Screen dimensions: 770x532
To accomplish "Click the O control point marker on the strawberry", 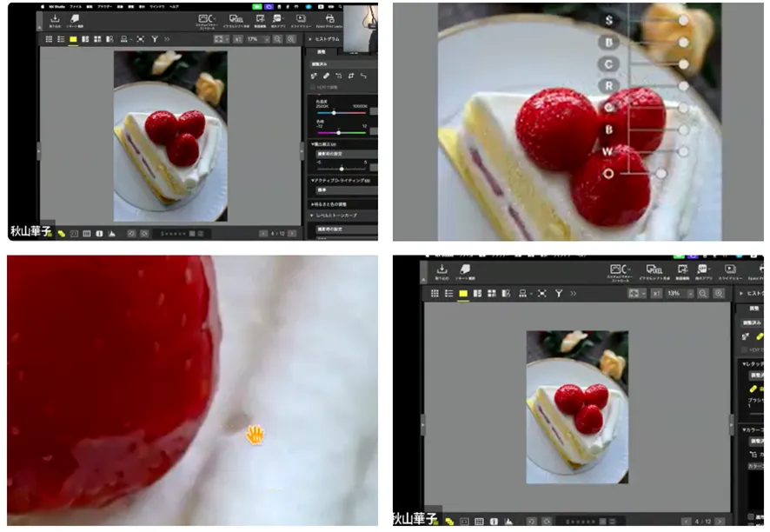I will (x=608, y=173).
